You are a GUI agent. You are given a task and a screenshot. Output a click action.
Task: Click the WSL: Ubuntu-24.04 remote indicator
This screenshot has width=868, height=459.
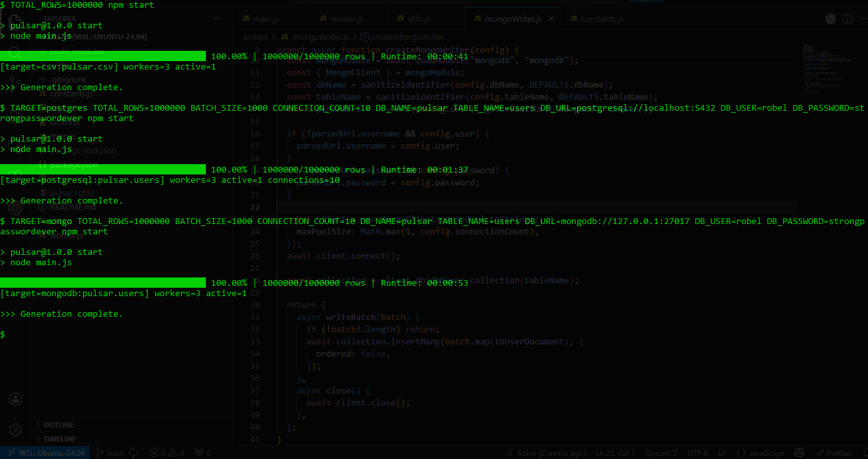tap(45, 453)
